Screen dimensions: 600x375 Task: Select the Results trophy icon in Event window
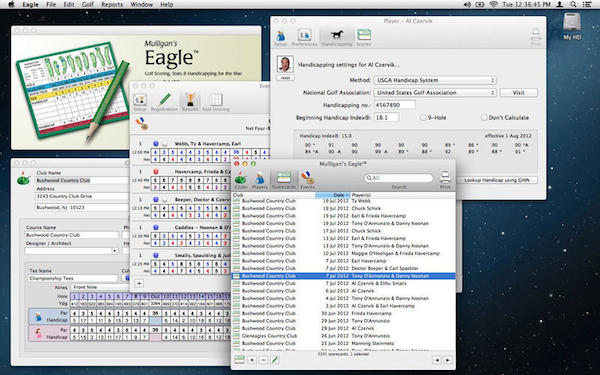point(190,102)
